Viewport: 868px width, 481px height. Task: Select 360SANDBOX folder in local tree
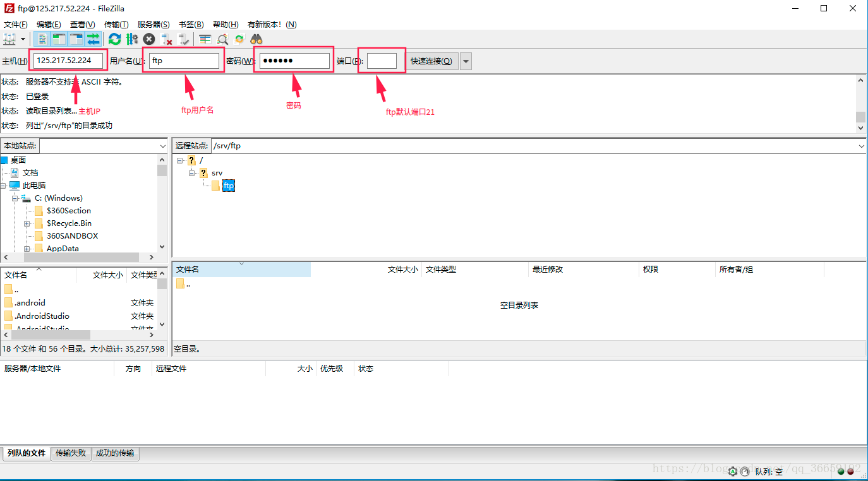(x=72, y=236)
